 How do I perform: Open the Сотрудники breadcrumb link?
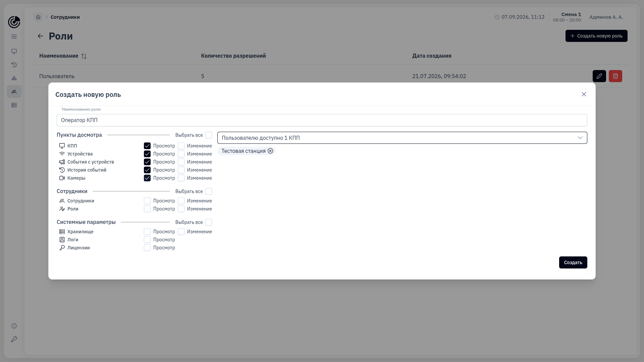pos(65,17)
